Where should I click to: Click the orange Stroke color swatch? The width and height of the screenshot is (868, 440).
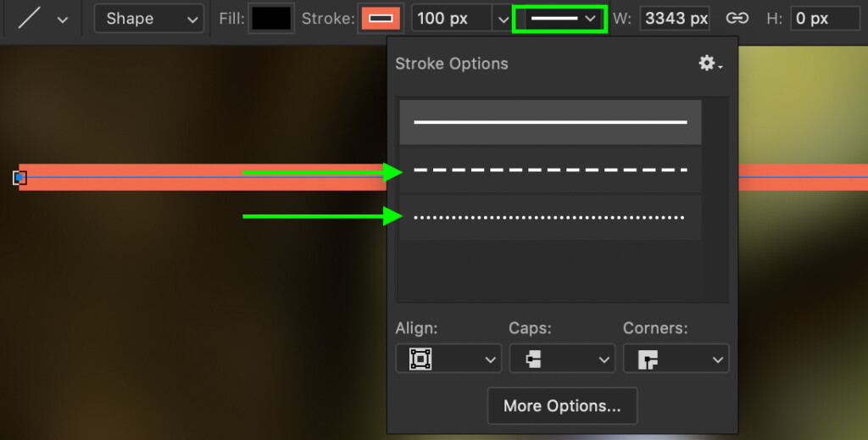pyautogui.click(x=381, y=19)
